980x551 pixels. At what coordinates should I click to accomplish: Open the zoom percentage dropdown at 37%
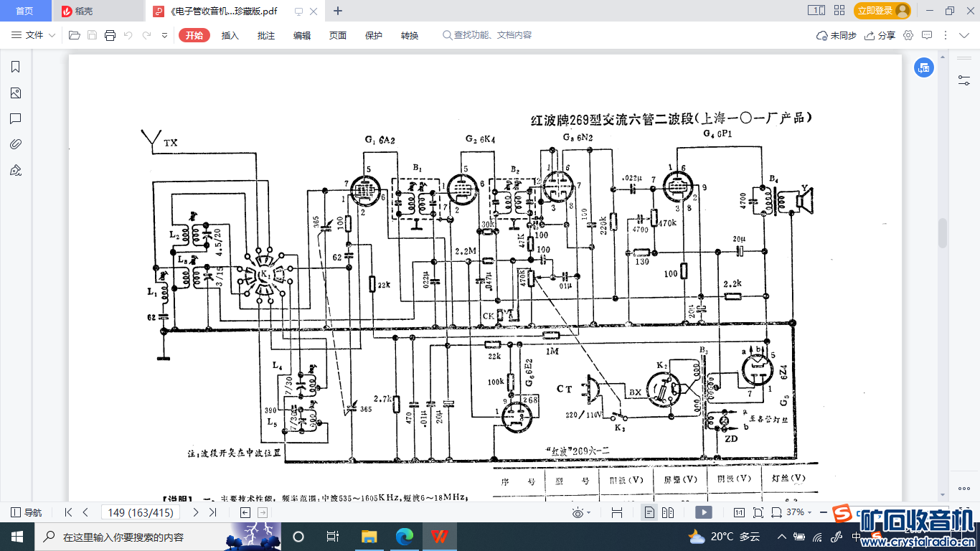coord(801,512)
